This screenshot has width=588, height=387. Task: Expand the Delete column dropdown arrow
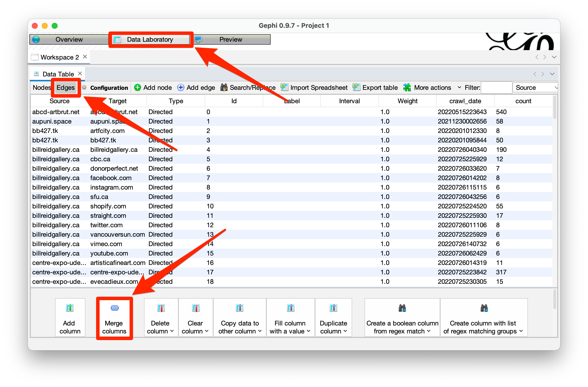(x=172, y=331)
